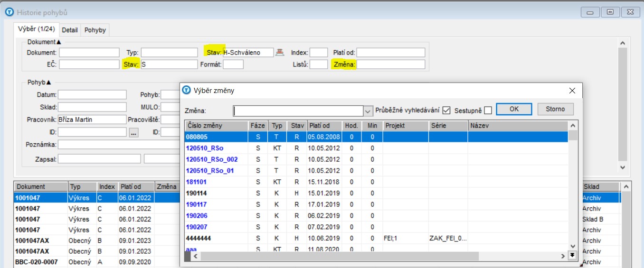Select change row 120510_RSo_002
Viewport: 644px width, 268px height.
(376, 159)
